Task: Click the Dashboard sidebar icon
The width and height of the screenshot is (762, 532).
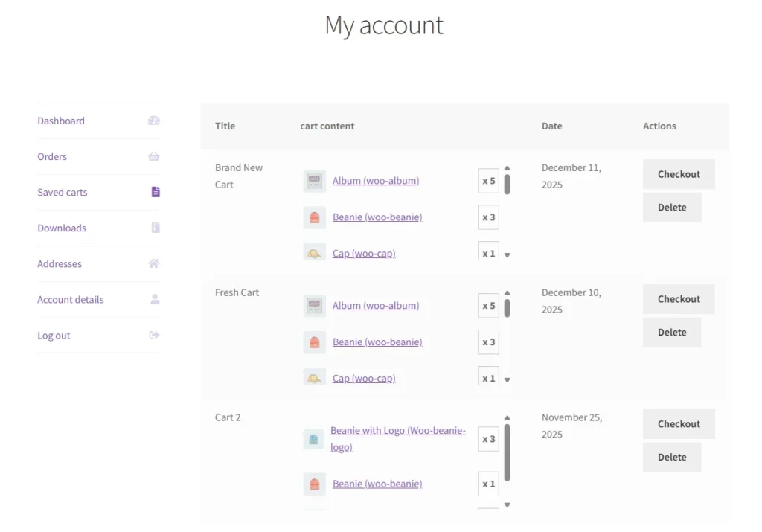Action: point(153,121)
